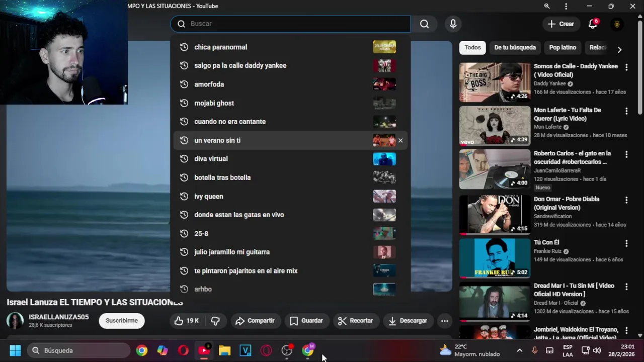Toggle system volume speaker icon
Image resolution: width=644 pixels, height=362 pixels.
click(597, 350)
